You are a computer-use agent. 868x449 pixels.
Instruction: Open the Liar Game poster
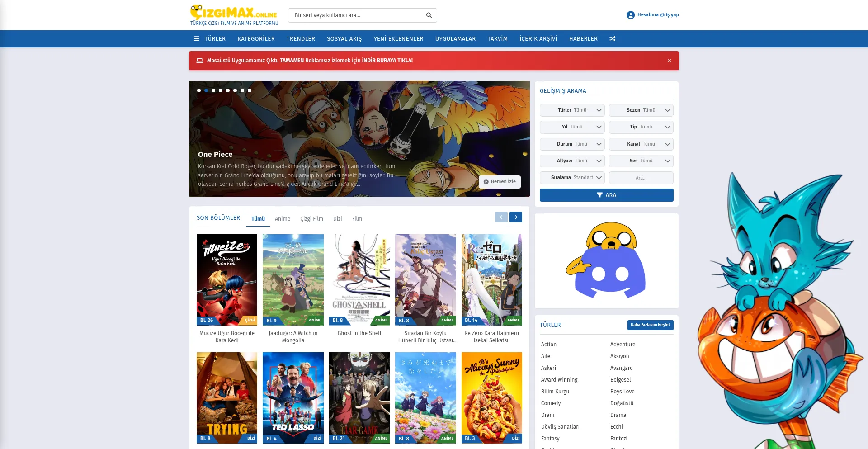point(359,398)
